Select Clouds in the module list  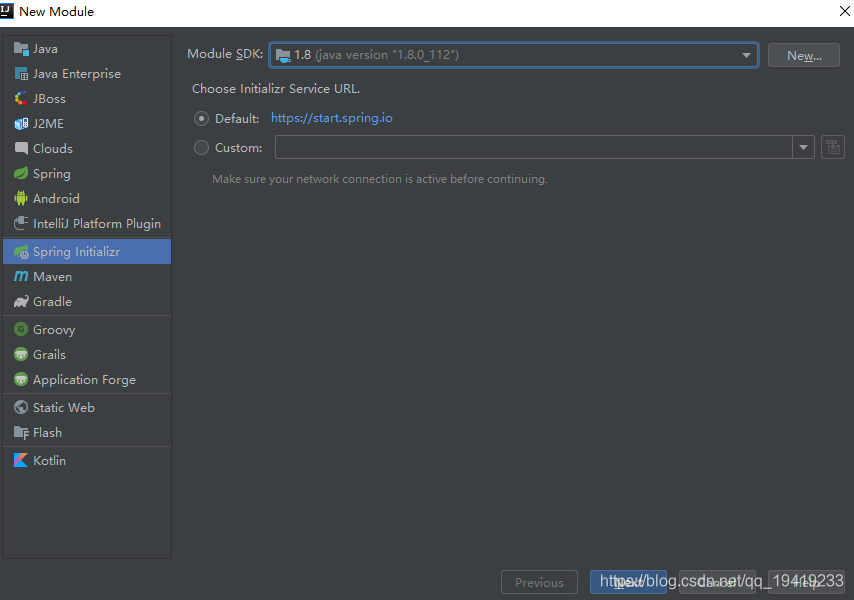coord(87,149)
